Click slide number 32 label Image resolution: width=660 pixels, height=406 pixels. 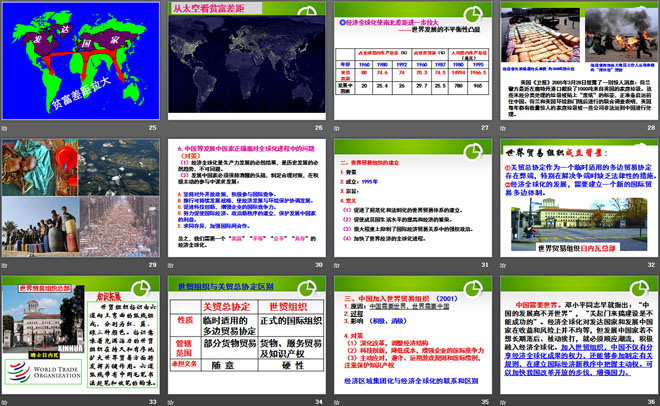click(x=651, y=265)
